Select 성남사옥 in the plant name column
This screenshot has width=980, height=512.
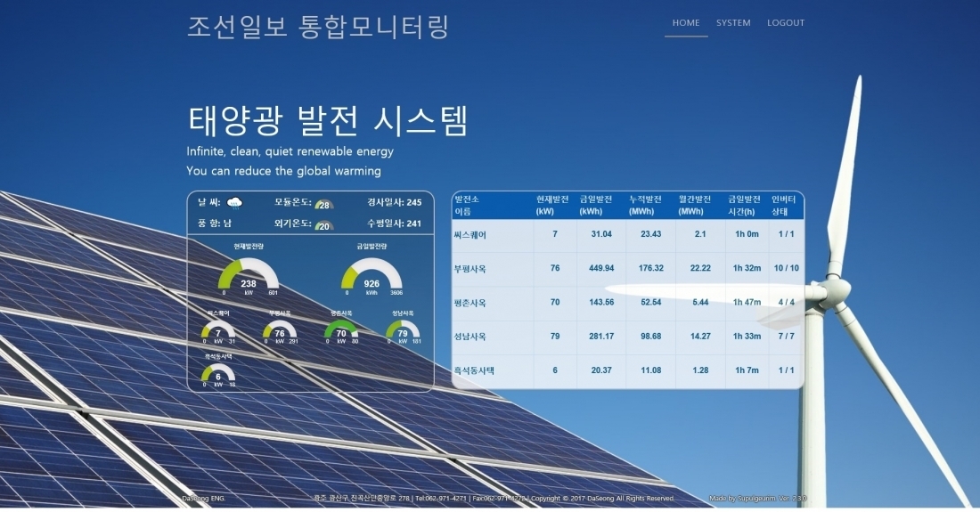point(470,337)
